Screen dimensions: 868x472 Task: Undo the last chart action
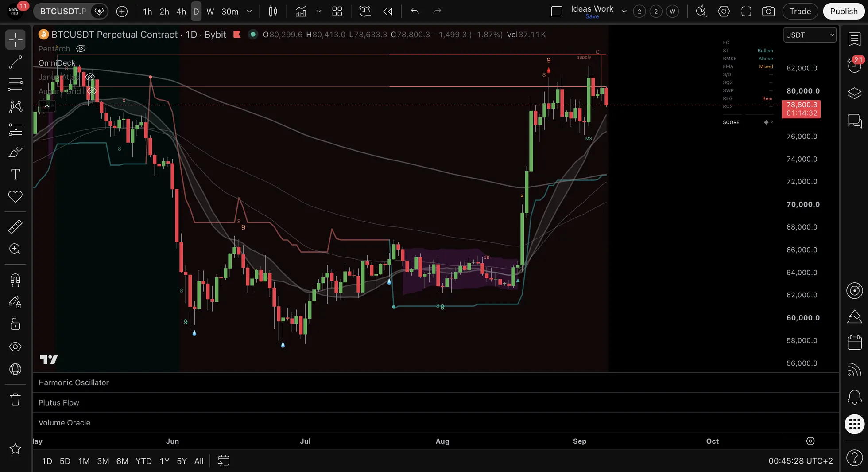click(415, 12)
